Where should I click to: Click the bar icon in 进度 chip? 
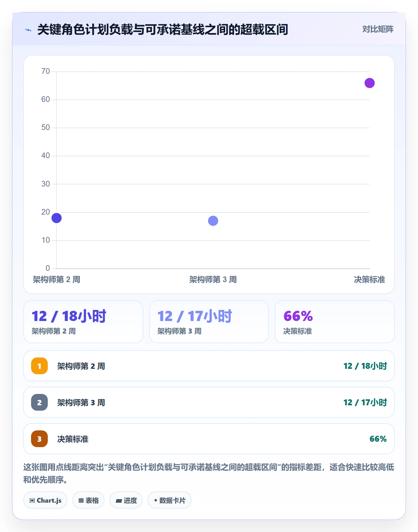(119, 501)
